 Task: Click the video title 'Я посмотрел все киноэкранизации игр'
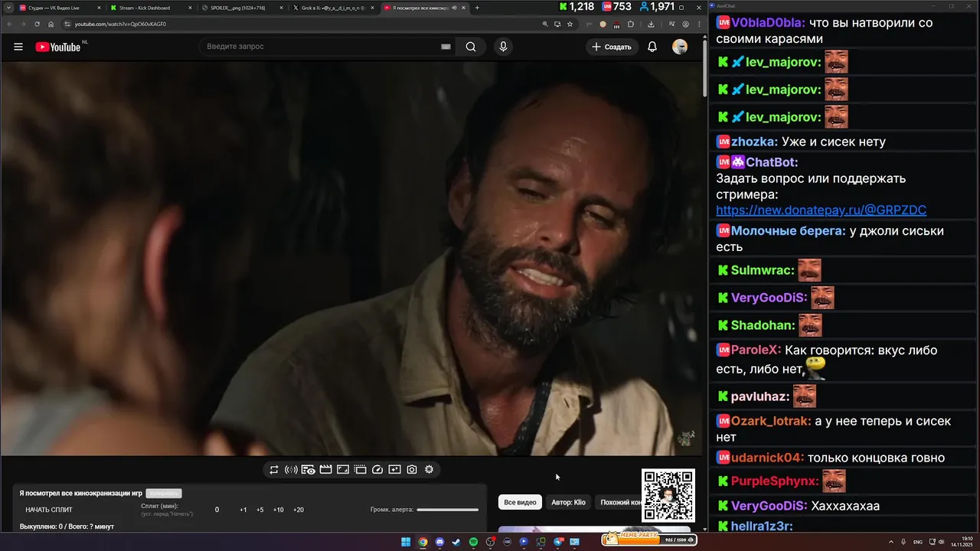coord(80,494)
